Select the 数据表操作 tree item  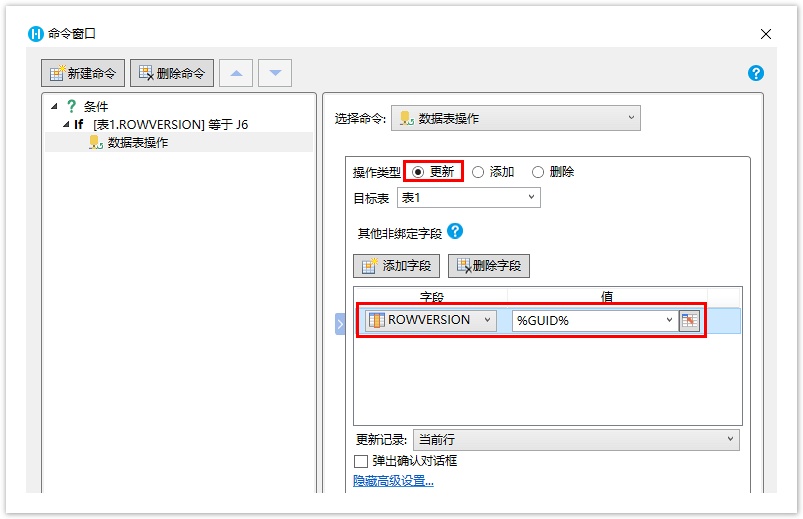[x=179, y=142]
